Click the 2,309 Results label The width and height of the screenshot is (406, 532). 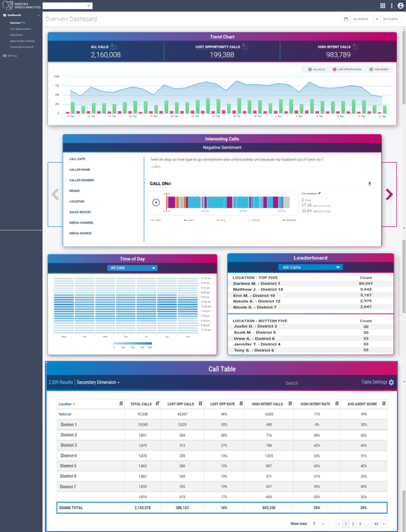pyautogui.click(x=61, y=383)
